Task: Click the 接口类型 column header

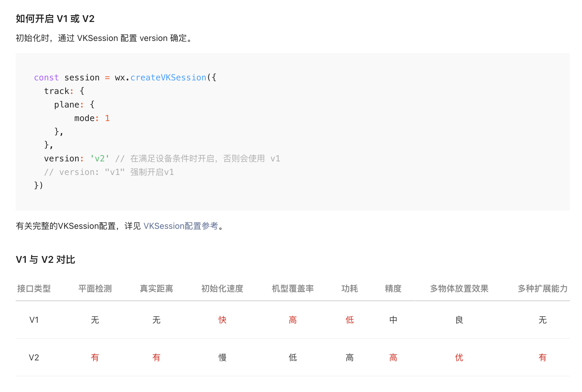Action: click(x=34, y=288)
